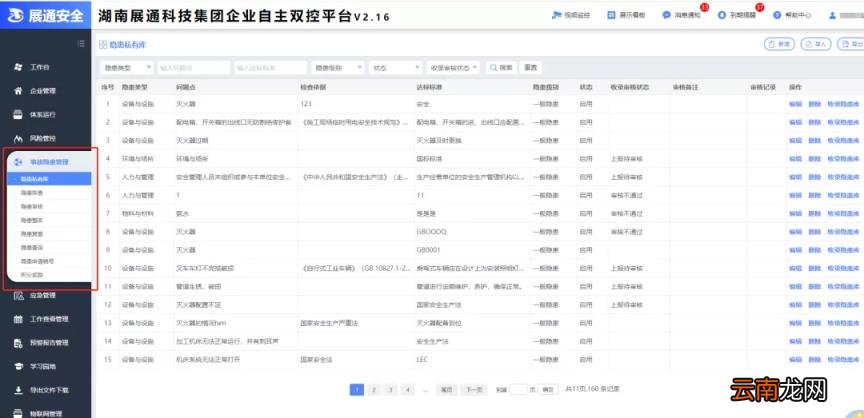Click row 6 status 审核不通过

click(x=627, y=196)
